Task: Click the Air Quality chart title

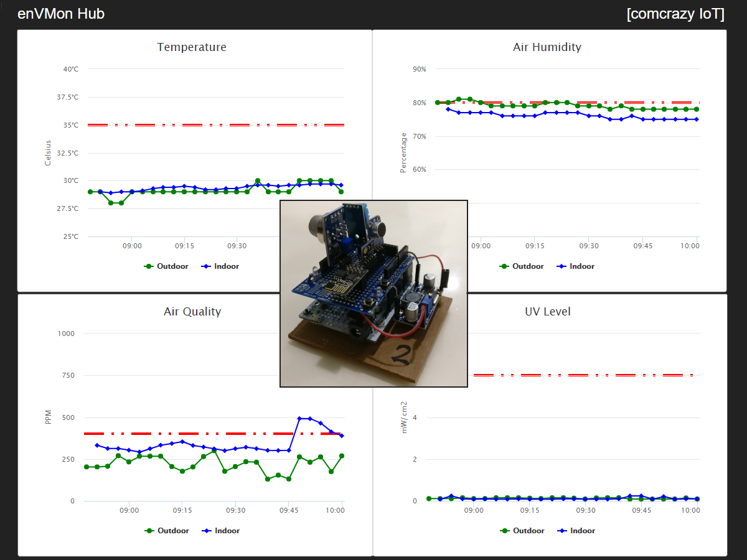Action: (x=192, y=312)
